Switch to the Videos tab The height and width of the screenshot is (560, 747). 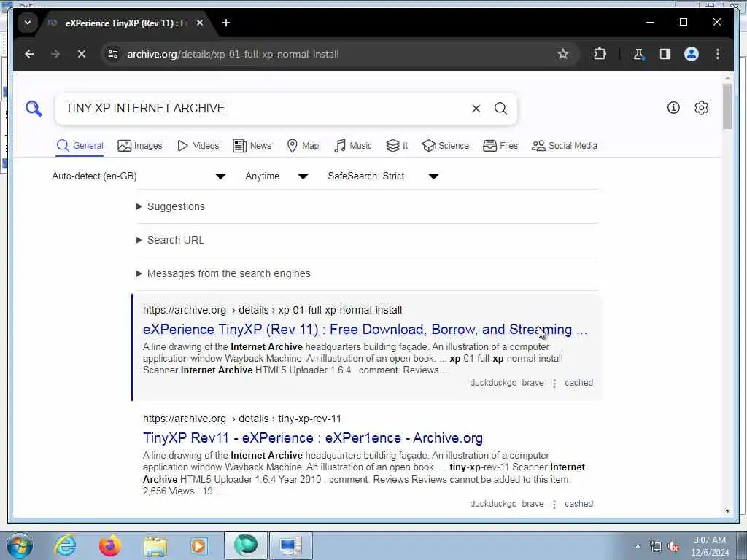pyautogui.click(x=198, y=146)
